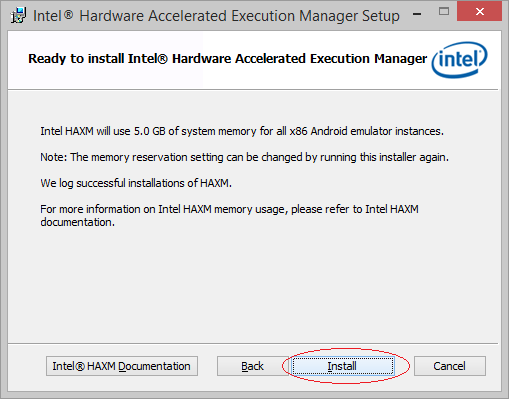Click the empty gray area below the text
The height and width of the screenshot is (399, 509).
(253, 287)
